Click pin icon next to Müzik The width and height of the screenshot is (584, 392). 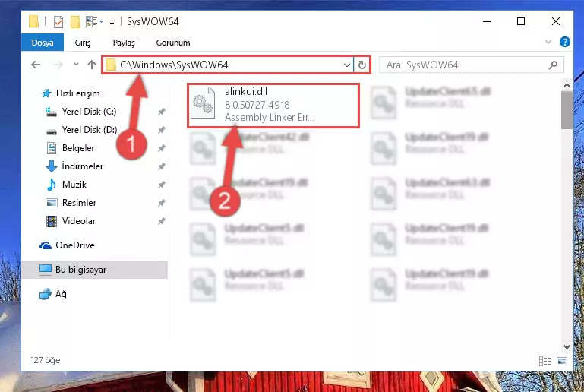161,185
